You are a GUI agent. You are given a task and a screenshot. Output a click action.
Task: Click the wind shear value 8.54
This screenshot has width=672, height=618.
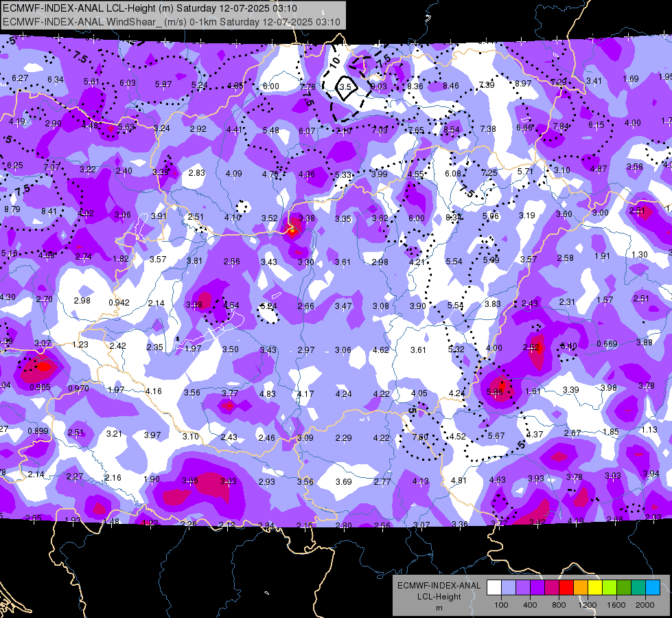451,130
